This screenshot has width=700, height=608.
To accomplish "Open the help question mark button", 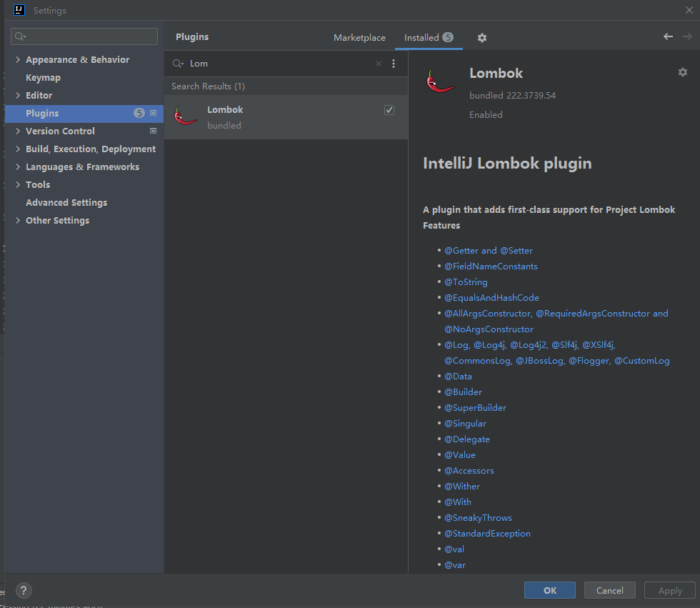I will (x=24, y=591).
